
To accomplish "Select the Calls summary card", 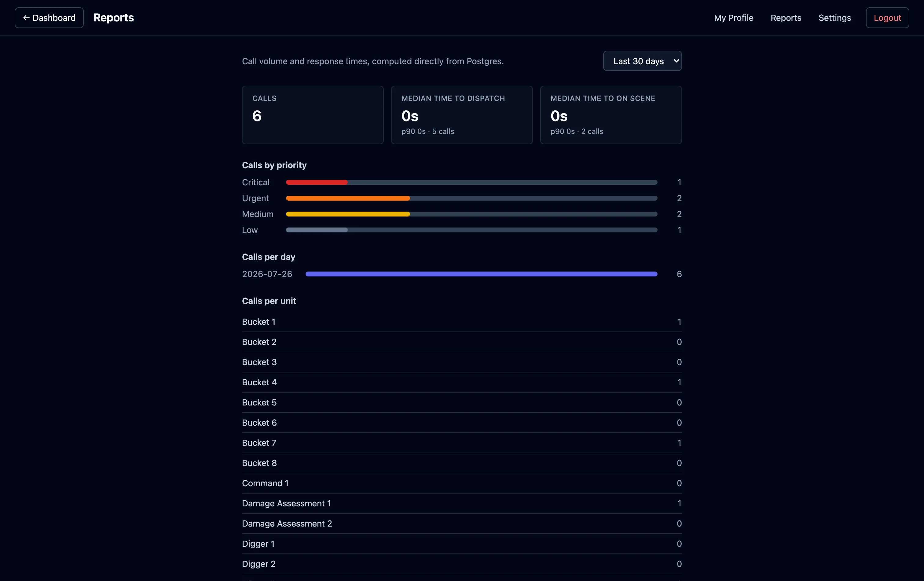I will click(x=312, y=115).
